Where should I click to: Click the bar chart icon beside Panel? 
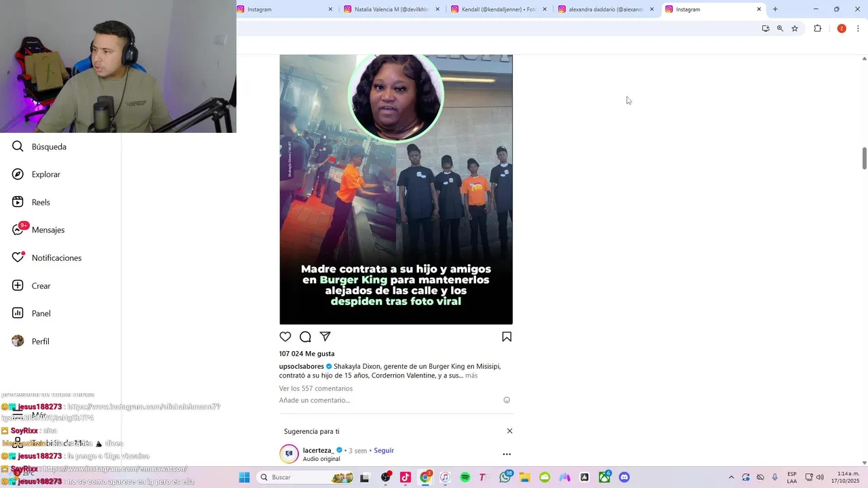pos(18,313)
